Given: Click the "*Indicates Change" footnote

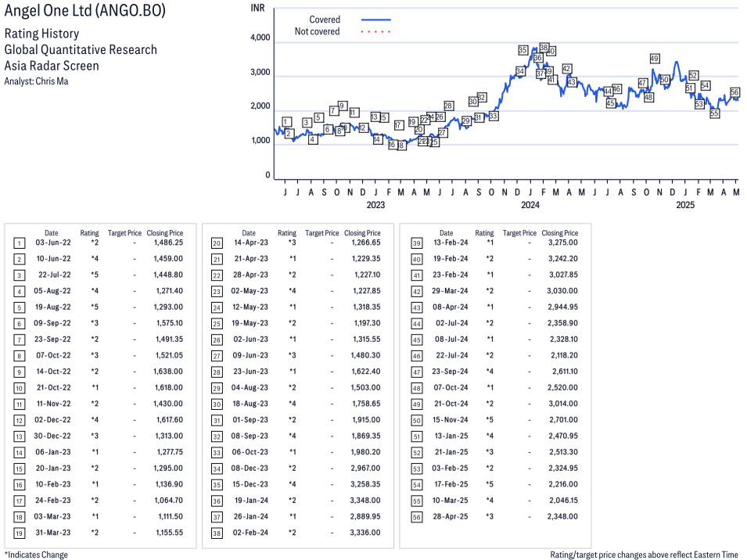Looking at the screenshot, I should pyautogui.click(x=36, y=555).
